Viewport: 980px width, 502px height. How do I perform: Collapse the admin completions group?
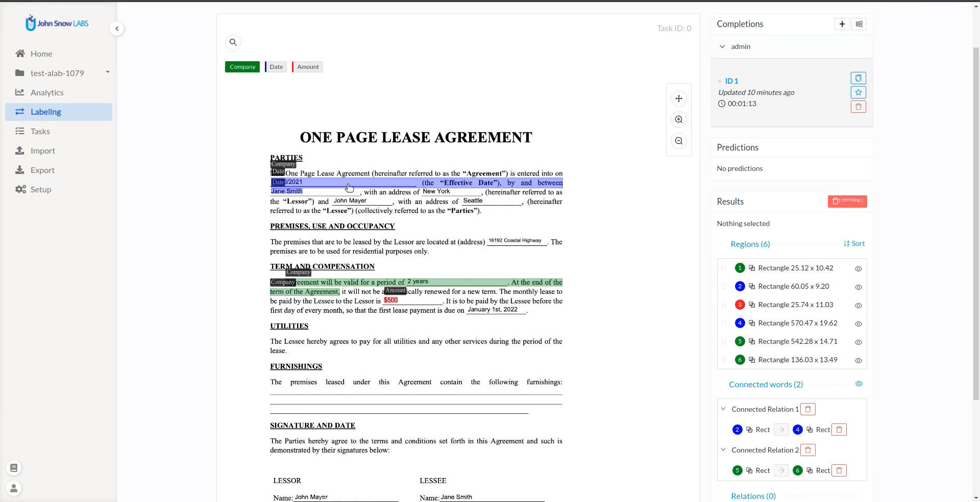coord(722,46)
